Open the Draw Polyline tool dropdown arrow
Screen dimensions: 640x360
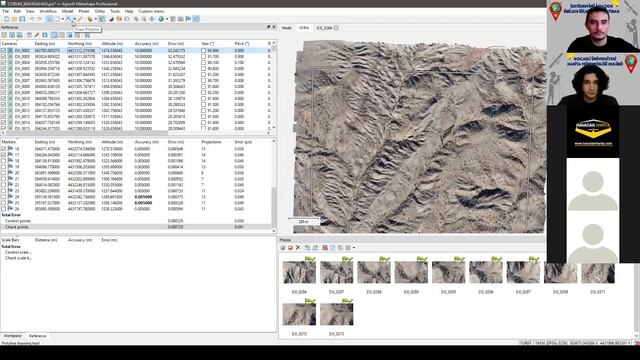coord(74,19)
